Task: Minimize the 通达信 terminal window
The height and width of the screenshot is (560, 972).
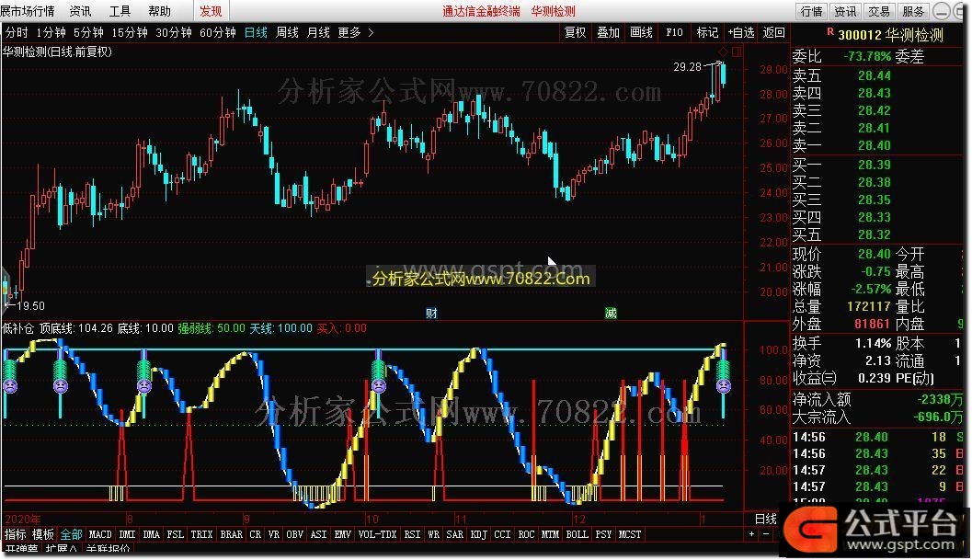Action: point(941,11)
